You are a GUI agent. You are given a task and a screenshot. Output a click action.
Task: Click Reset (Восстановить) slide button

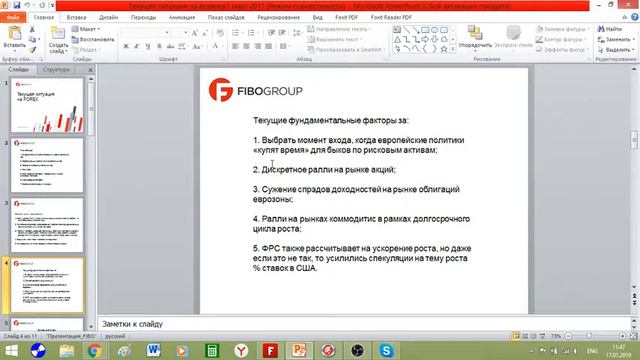click(93, 39)
